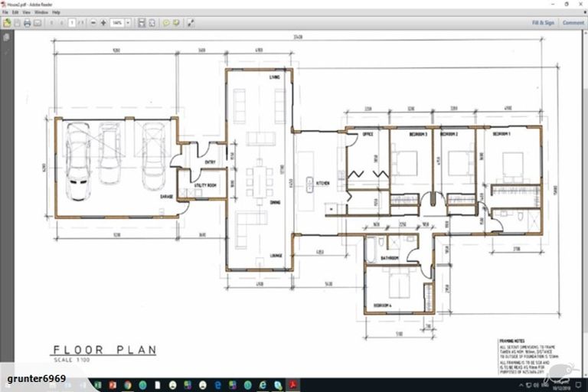The image size is (588, 392).
Task: Expand the zoom level dropdown arrow
Action: 127,23
